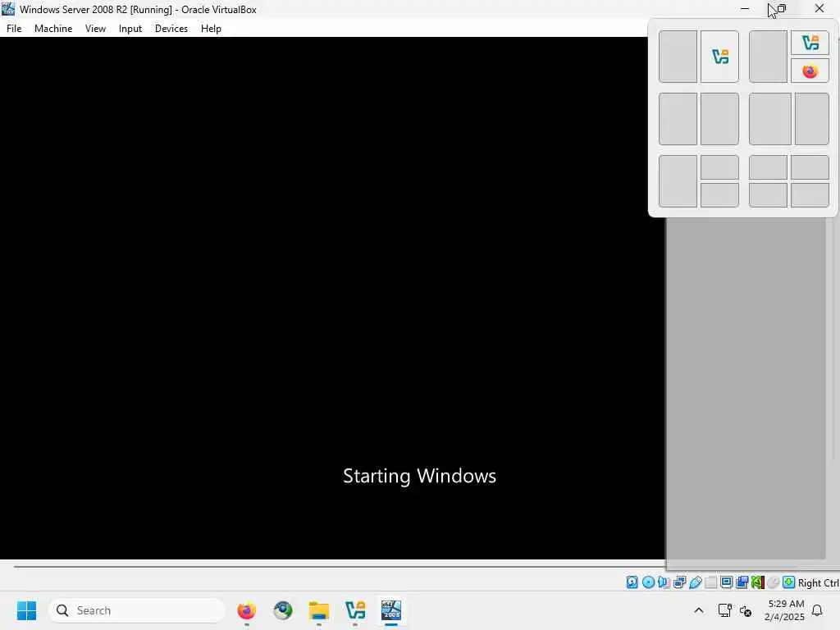Image resolution: width=840 pixels, height=630 pixels.
Task: Click the USB devices status icon
Action: (x=696, y=582)
